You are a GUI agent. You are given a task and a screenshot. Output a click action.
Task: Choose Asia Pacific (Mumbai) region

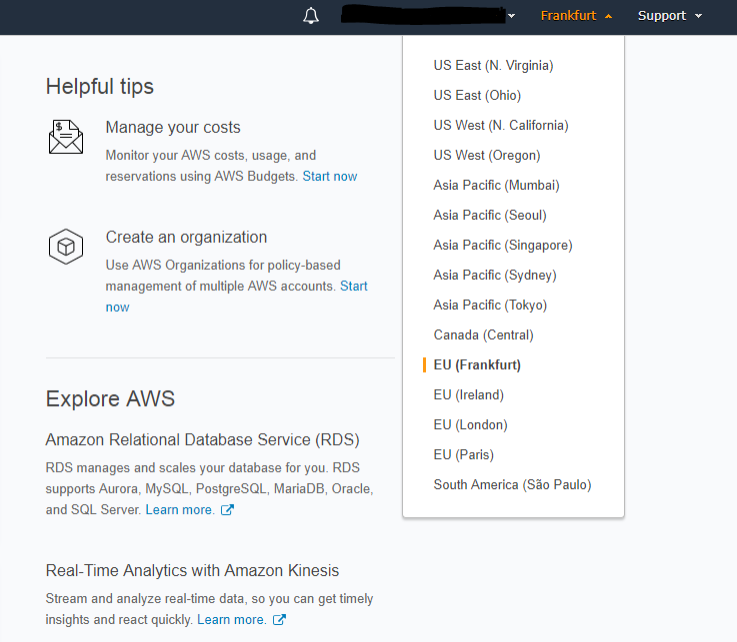point(496,185)
